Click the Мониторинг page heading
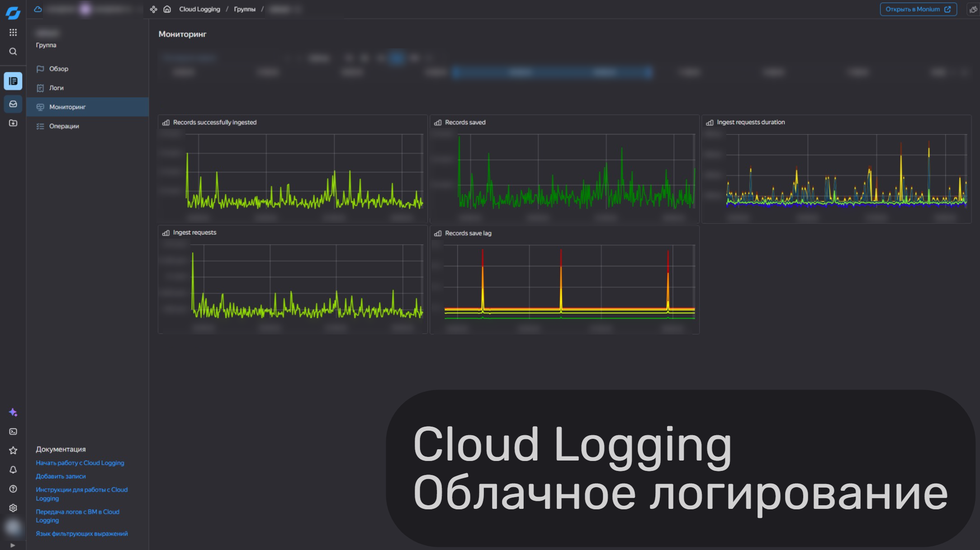Viewport: 980px width, 550px height. click(x=182, y=34)
